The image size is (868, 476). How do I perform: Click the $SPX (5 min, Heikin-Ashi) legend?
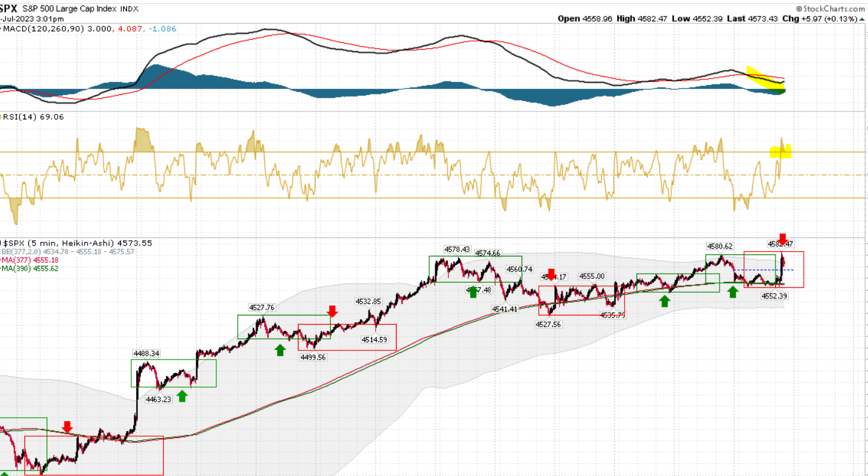point(77,243)
